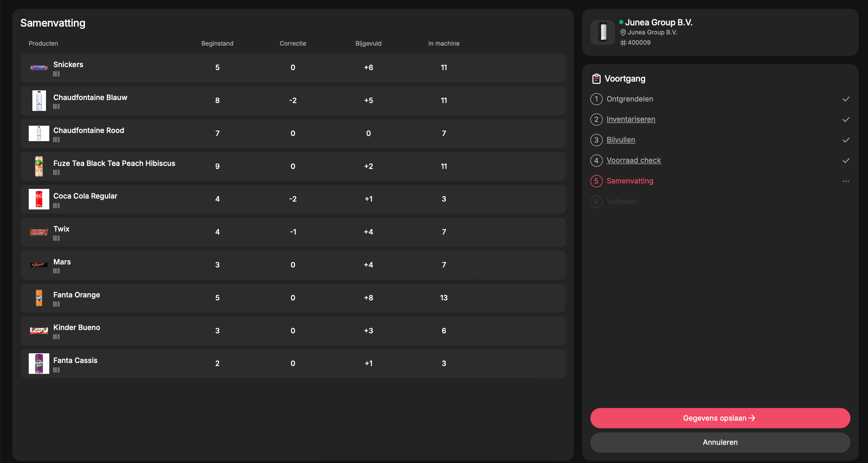Click Chaudfontaine Blauw Beginstand value 8
The image size is (868, 463).
pyautogui.click(x=217, y=100)
